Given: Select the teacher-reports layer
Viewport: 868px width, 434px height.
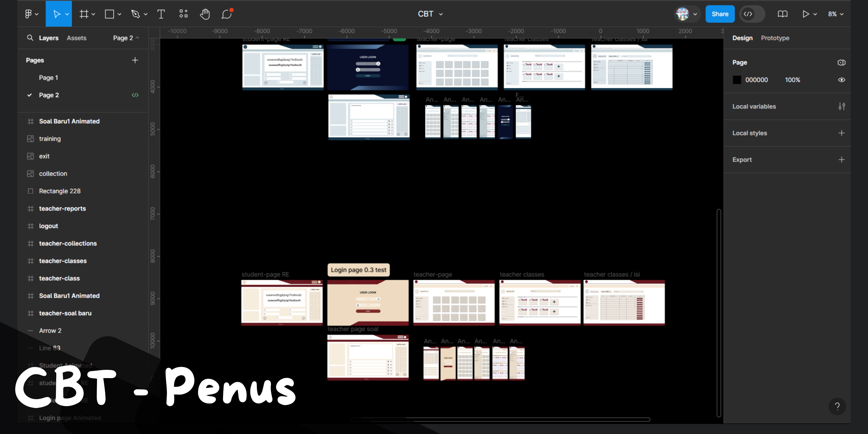Looking at the screenshot, I should (x=62, y=209).
